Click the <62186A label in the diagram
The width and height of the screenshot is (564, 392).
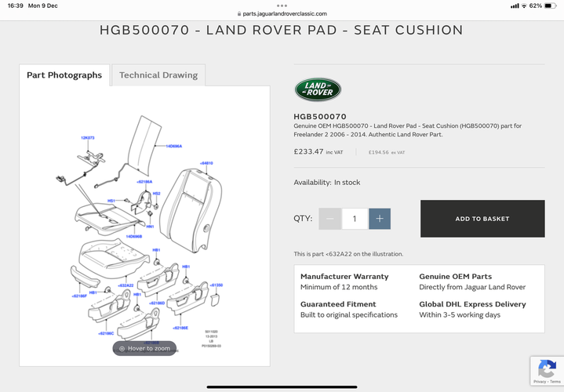[144, 182]
